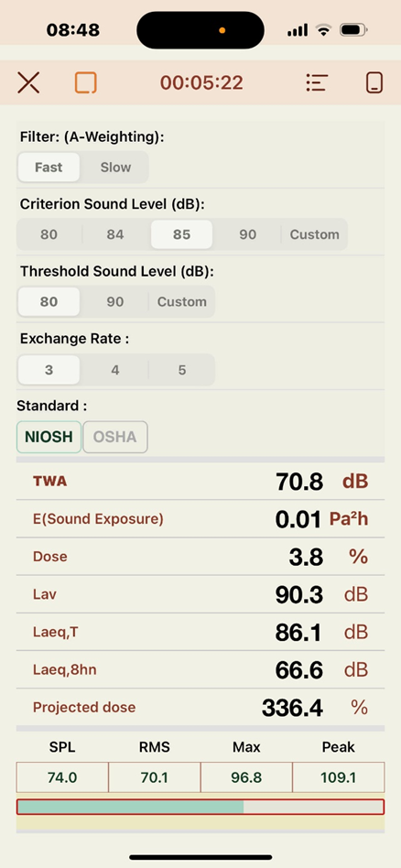This screenshot has height=868, width=401.
Task: Tap the cellular signal bars
Action: (298, 30)
